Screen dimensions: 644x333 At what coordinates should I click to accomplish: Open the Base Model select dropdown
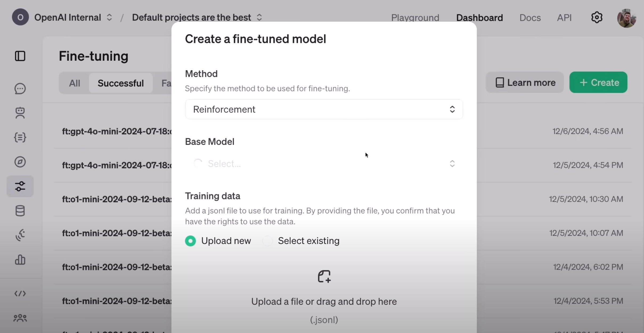point(324,164)
